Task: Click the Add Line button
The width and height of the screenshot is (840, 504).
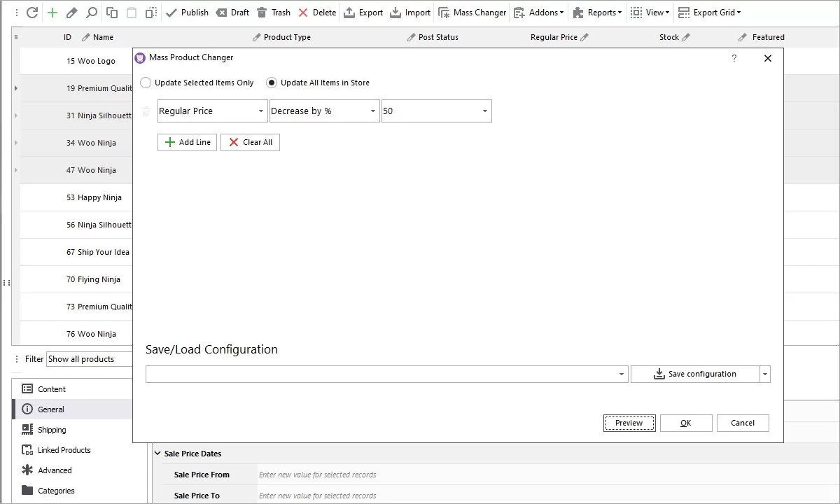Action: [x=186, y=142]
